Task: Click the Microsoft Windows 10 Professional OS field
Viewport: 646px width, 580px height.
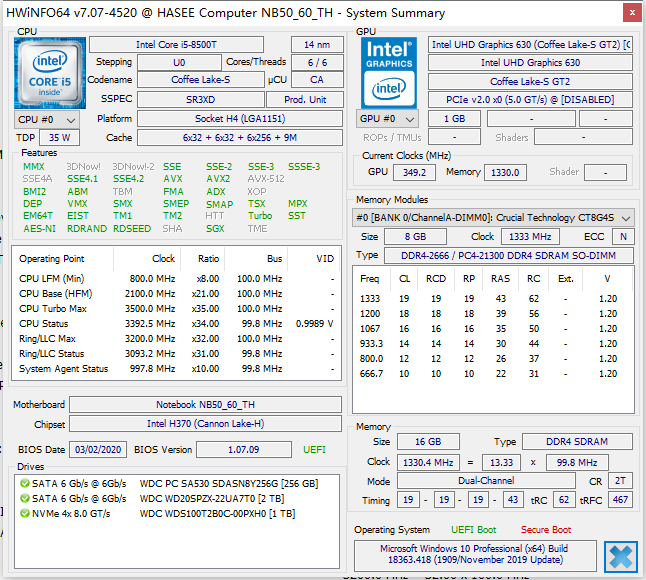Action: [475, 554]
